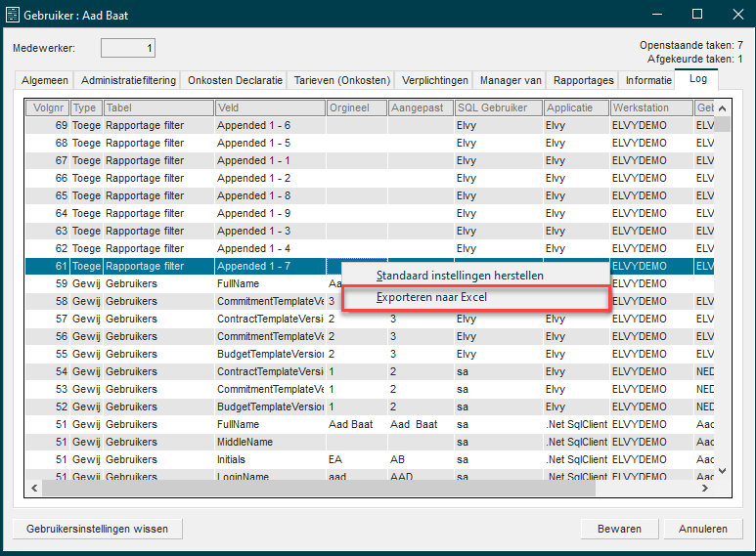This screenshot has width=756, height=556.
Task: Click the horizontal scrollbar right arrow
Action: point(705,488)
